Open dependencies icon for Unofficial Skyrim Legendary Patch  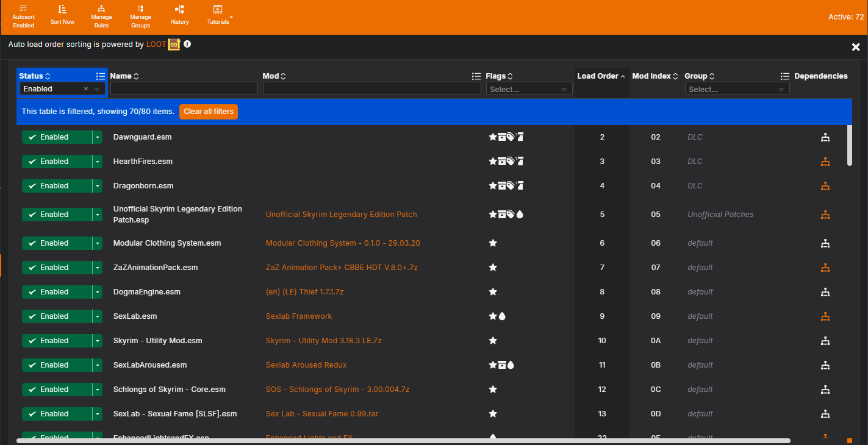pyautogui.click(x=825, y=215)
